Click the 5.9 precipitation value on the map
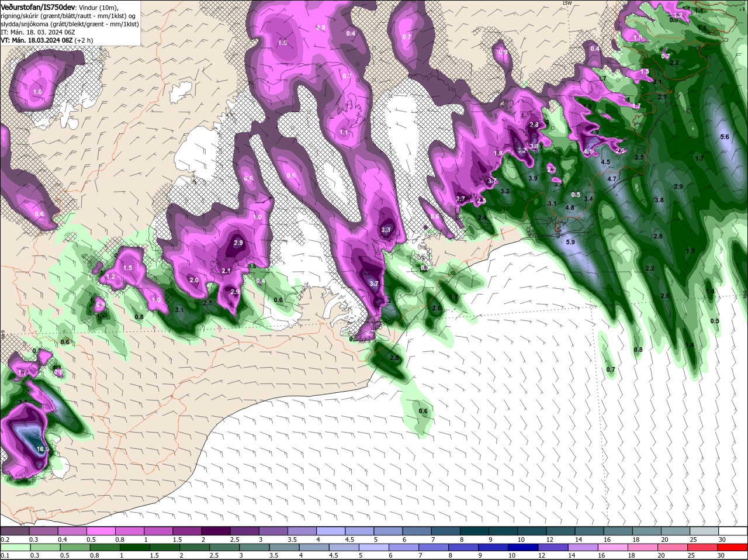This screenshot has width=748, height=560. (570, 242)
